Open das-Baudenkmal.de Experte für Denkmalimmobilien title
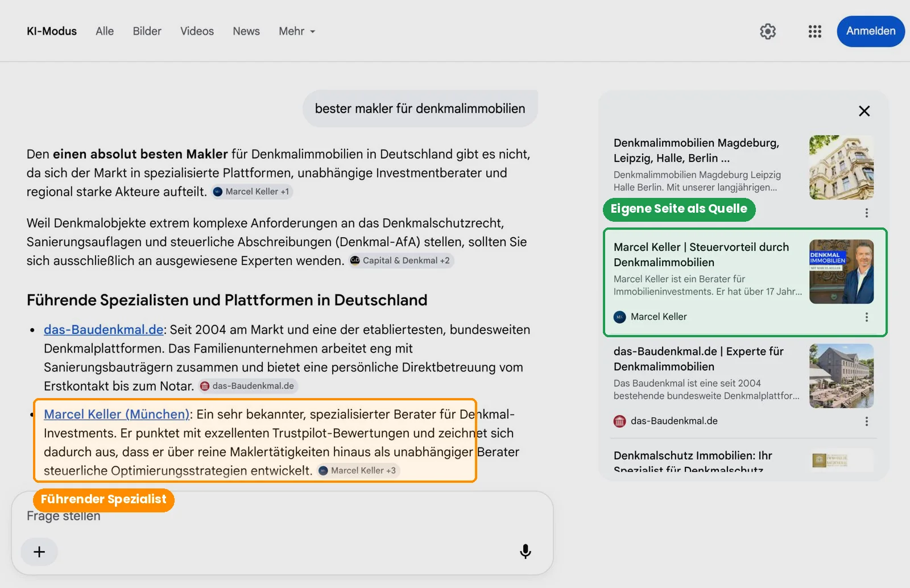The image size is (910, 588). point(698,359)
